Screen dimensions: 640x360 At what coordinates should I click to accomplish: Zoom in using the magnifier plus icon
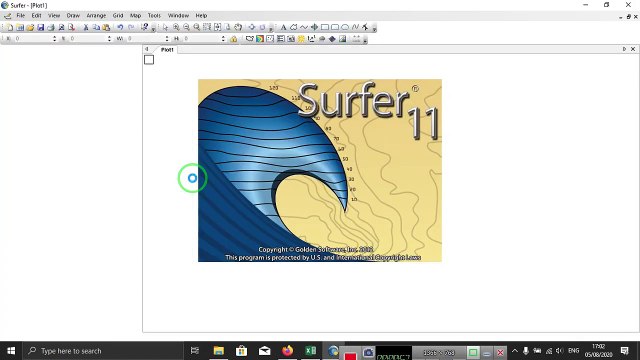(176, 27)
